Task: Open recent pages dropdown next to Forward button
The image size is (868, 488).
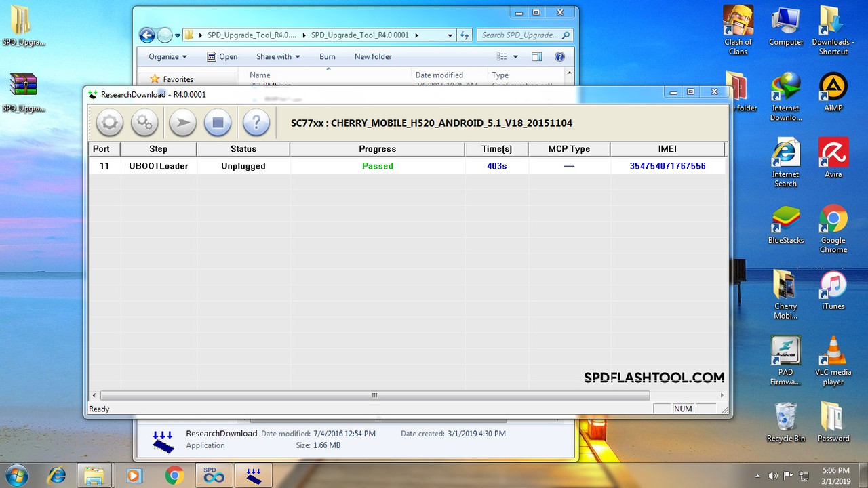Action: pos(178,35)
